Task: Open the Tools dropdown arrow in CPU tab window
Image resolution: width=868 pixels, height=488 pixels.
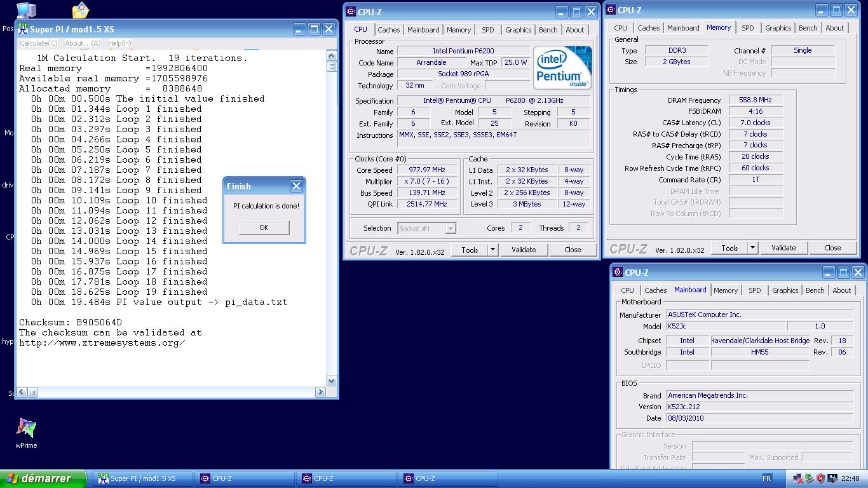Action: (492, 250)
